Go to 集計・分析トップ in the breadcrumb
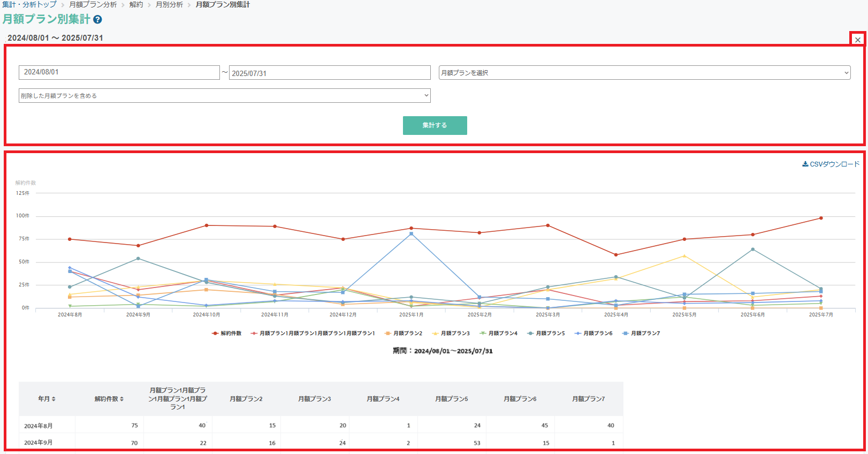The width and height of the screenshot is (868, 454). pyautogui.click(x=29, y=4)
